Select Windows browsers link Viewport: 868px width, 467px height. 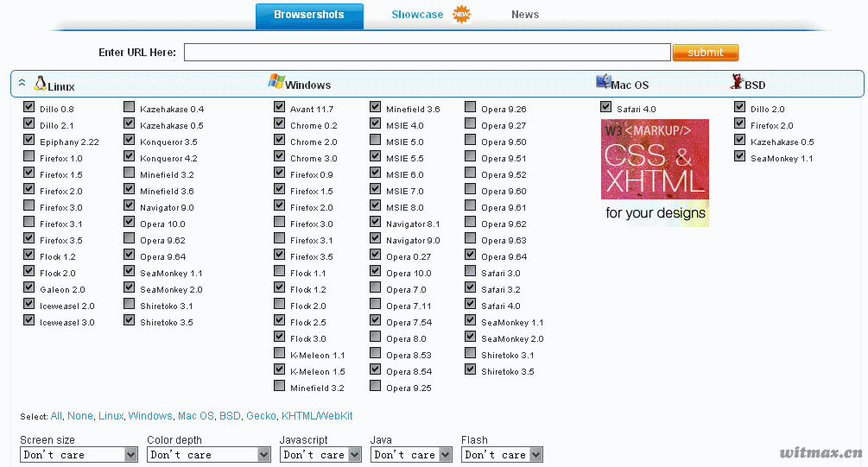pyautogui.click(x=150, y=415)
